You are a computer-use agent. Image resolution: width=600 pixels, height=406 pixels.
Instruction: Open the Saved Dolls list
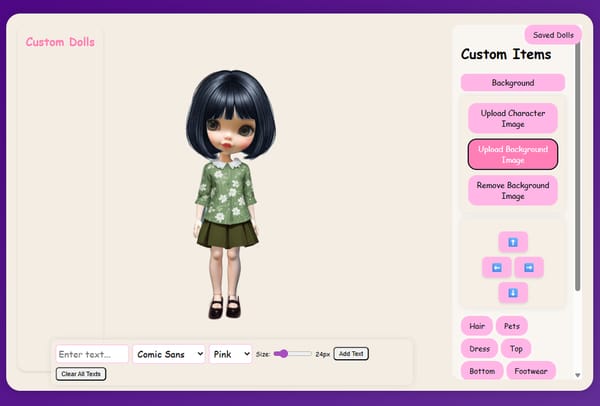[553, 35]
